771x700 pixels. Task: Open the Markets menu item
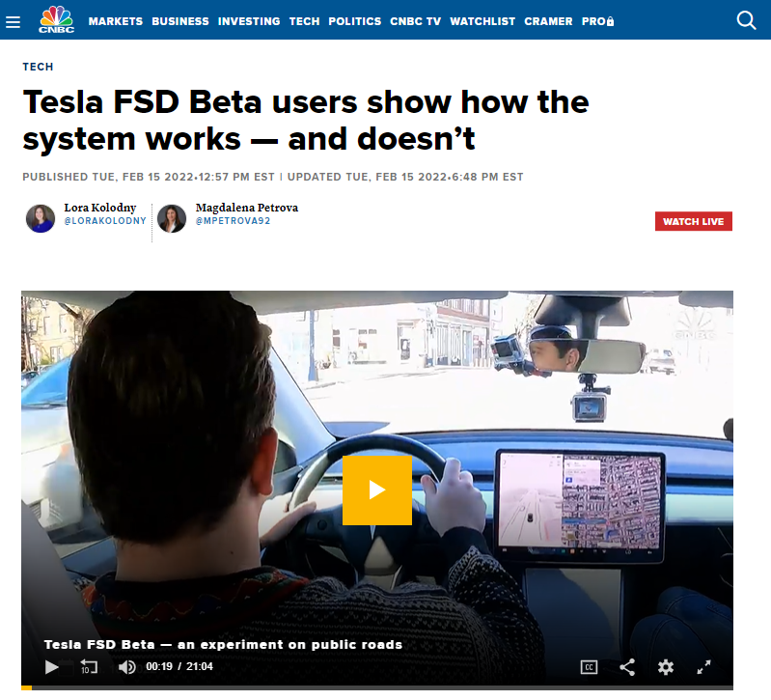[116, 21]
